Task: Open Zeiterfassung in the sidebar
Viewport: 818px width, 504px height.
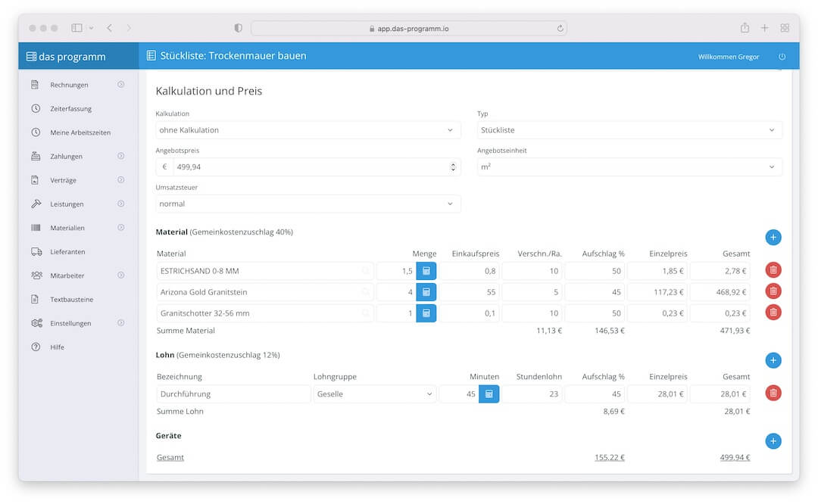Action: [x=70, y=109]
